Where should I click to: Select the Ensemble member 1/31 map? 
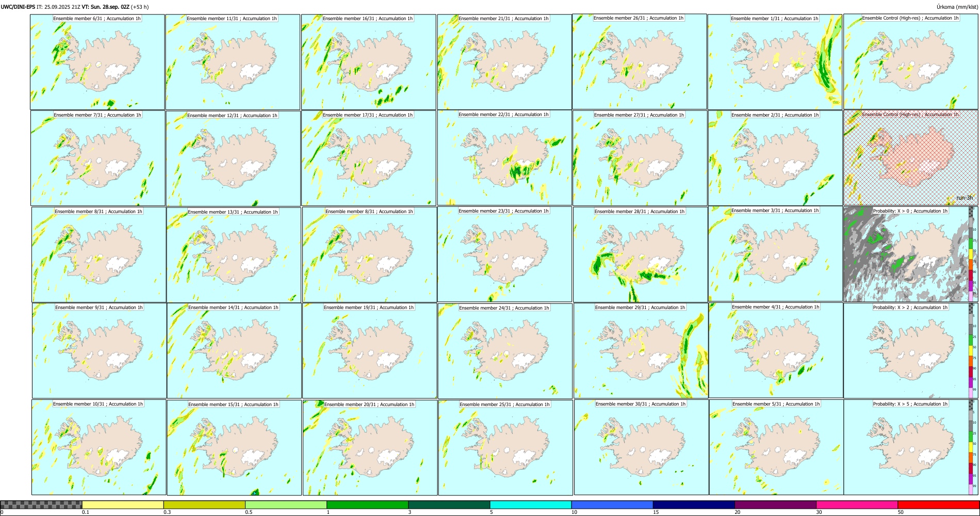pos(775,62)
